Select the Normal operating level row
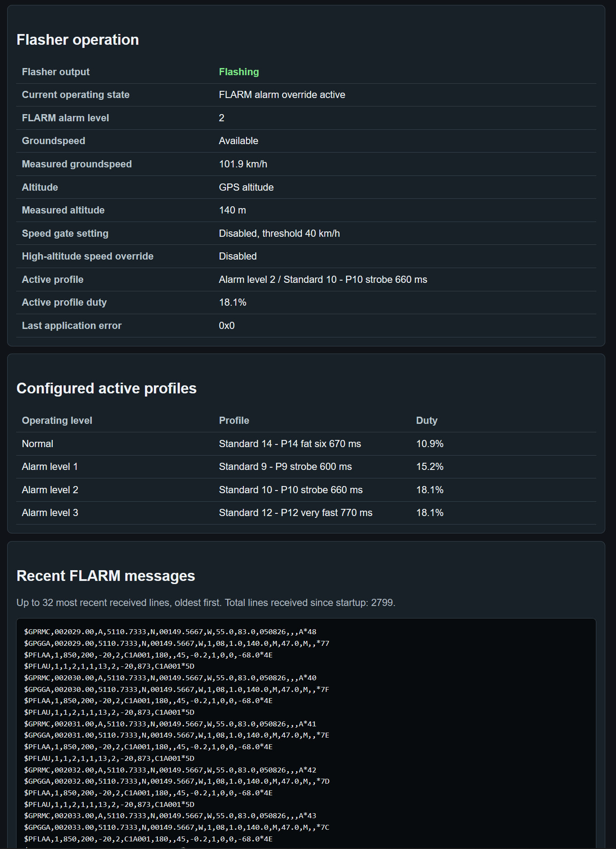 point(306,444)
